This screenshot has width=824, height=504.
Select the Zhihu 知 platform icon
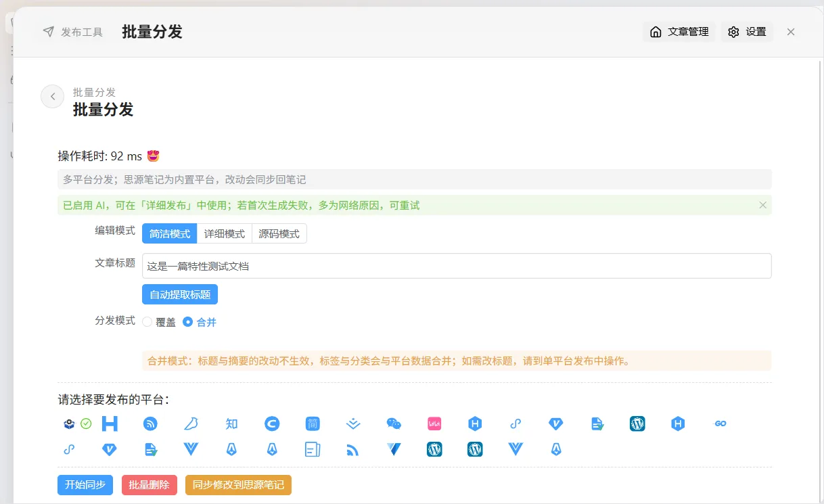[x=231, y=423]
